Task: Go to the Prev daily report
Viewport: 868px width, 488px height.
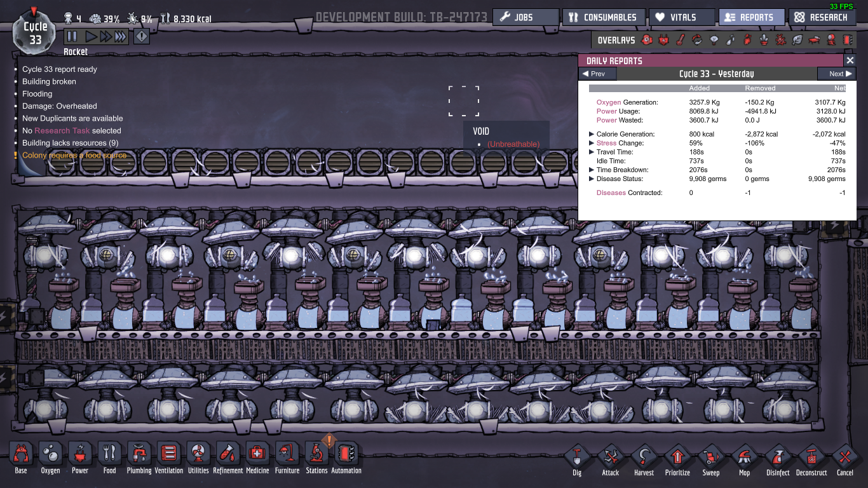Action: pyautogui.click(x=597, y=74)
